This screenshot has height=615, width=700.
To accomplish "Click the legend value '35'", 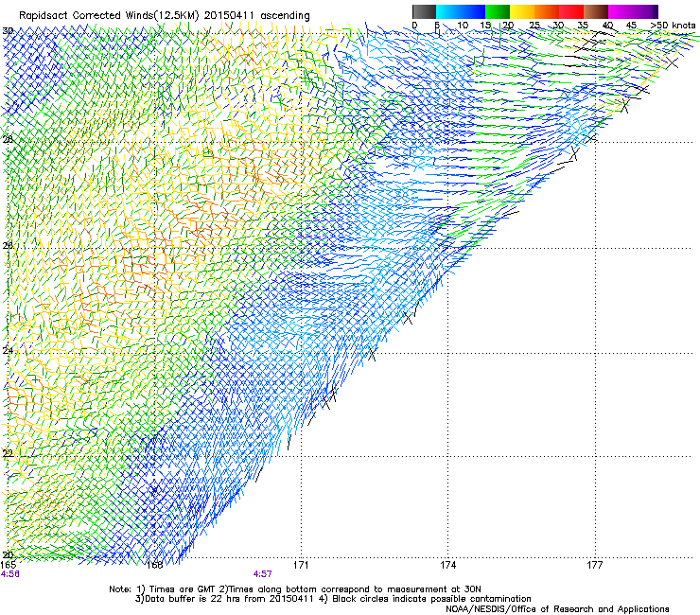I will (583, 26).
